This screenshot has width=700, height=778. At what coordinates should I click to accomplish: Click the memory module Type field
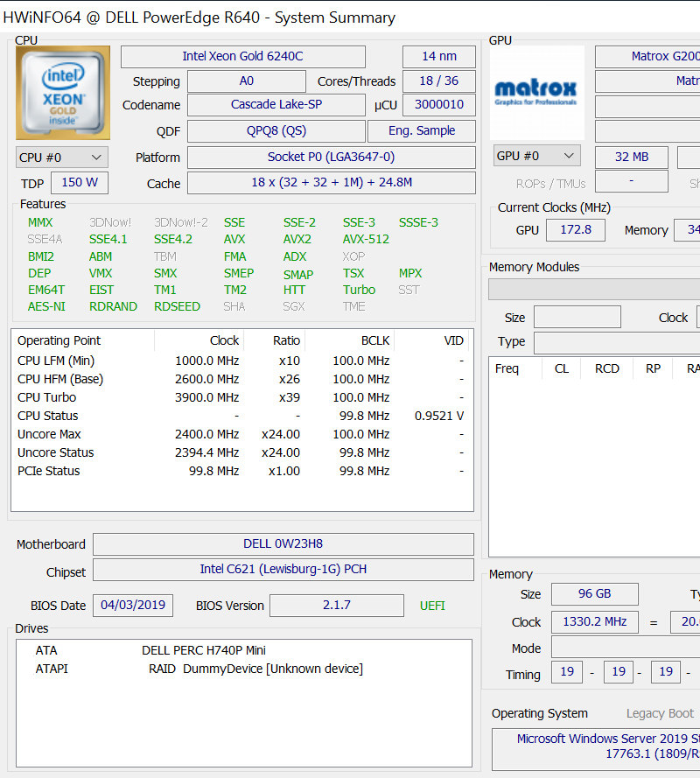click(617, 343)
